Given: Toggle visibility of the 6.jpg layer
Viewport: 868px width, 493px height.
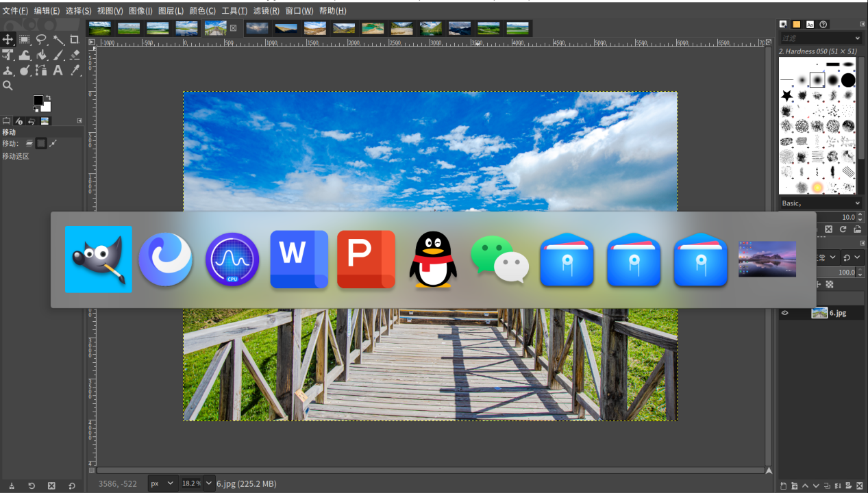Looking at the screenshot, I should (785, 313).
